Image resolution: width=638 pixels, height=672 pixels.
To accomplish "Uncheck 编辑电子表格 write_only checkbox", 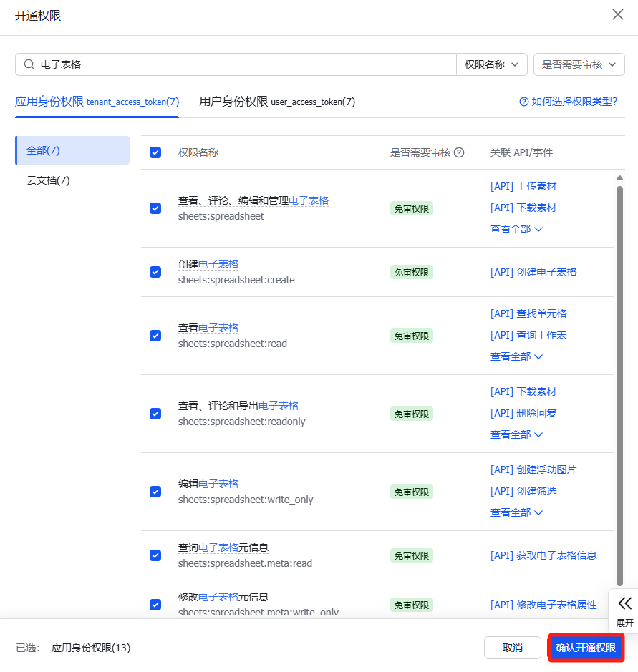I will tap(155, 492).
